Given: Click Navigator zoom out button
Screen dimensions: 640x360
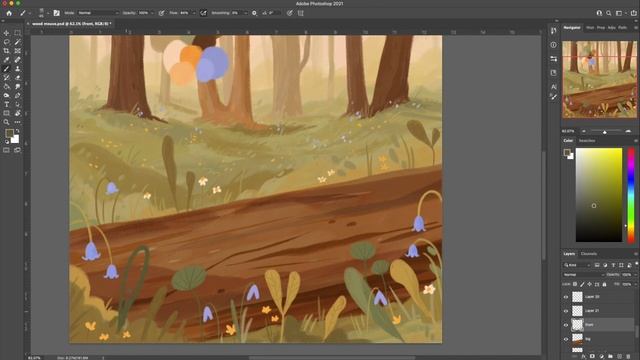Looking at the screenshot, I should click(x=584, y=131).
